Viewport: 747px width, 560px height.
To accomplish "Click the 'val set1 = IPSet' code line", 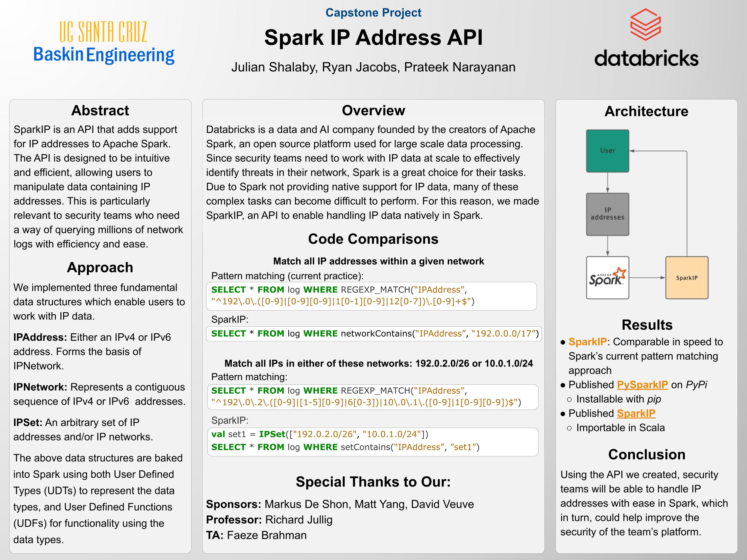I will click(320, 434).
